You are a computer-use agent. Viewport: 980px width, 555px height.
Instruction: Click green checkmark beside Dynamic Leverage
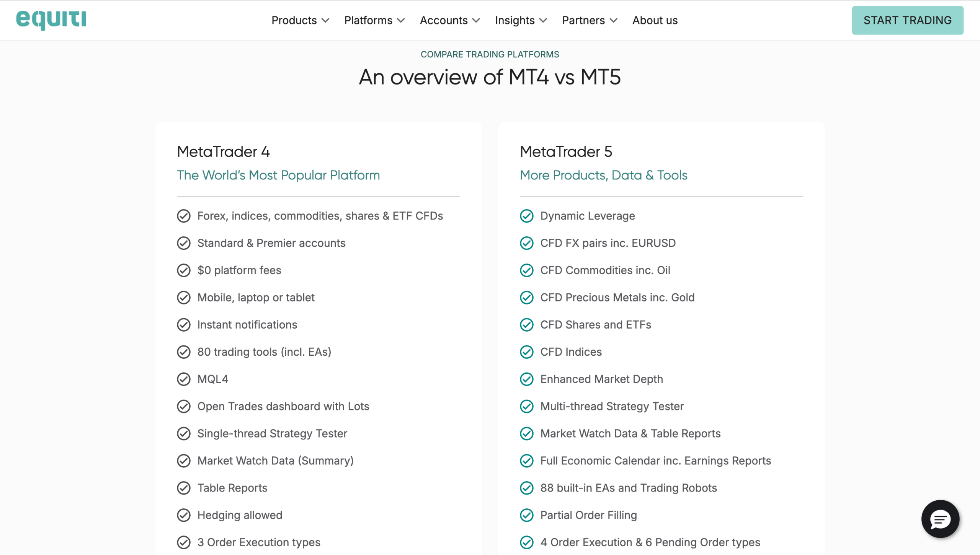click(x=527, y=216)
